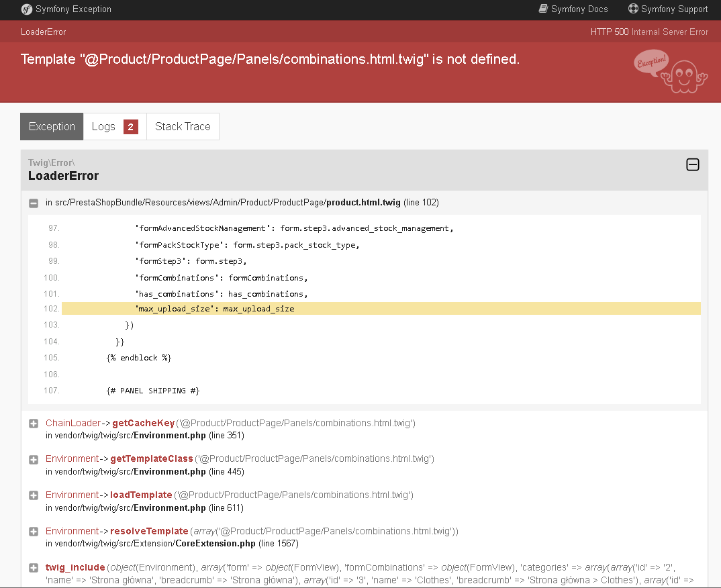721x588 pixels.
Task: Click Twig\Error\ namespace text
Action: (52, 162)
